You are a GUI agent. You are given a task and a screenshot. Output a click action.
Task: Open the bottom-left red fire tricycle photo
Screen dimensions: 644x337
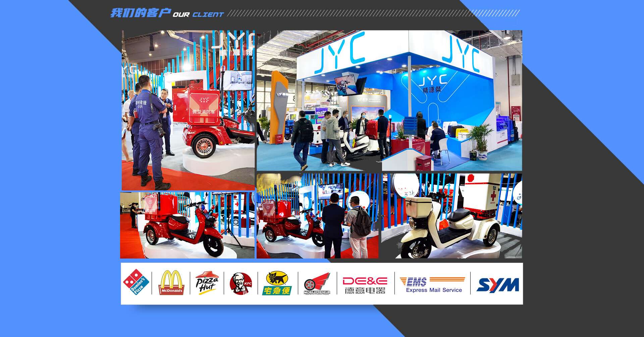coord(187,225)
